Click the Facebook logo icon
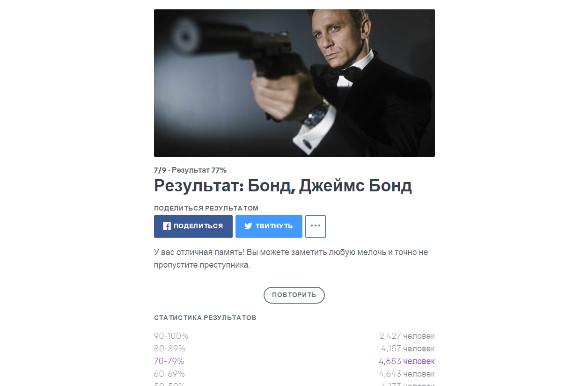588x386 pixels. 167,226
